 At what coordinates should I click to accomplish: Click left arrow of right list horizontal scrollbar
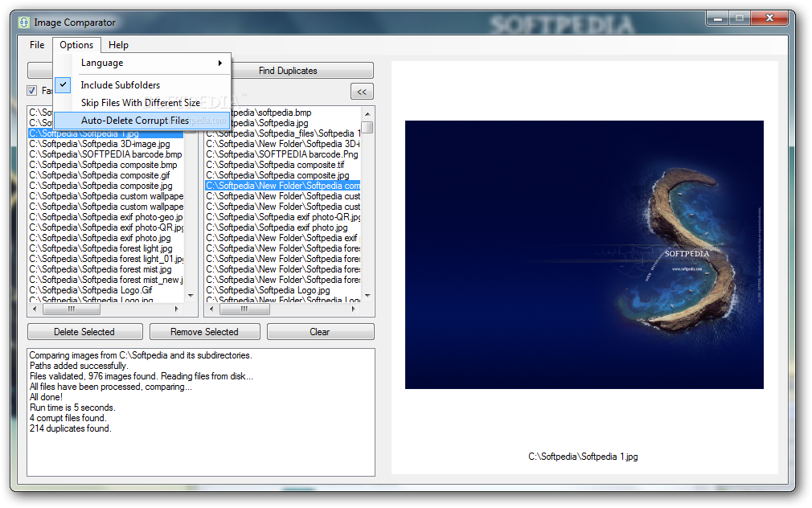pos(211,309)
